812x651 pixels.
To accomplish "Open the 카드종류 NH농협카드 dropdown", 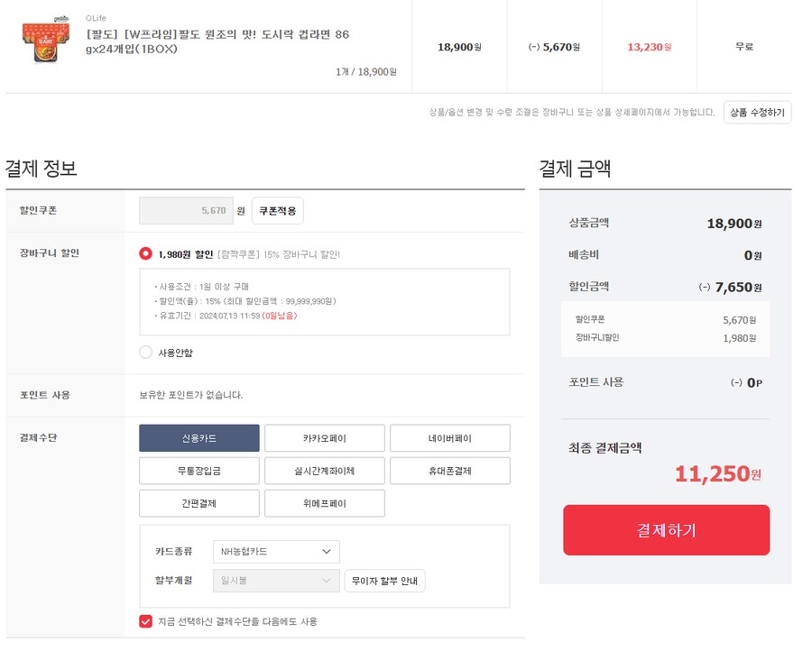I will click(277, 552).
